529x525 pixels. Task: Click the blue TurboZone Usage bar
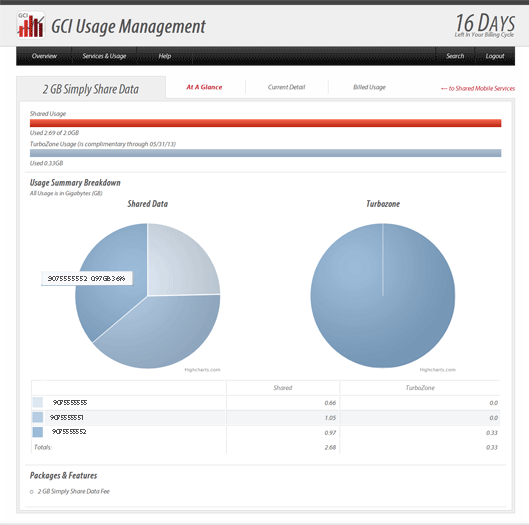266,153
